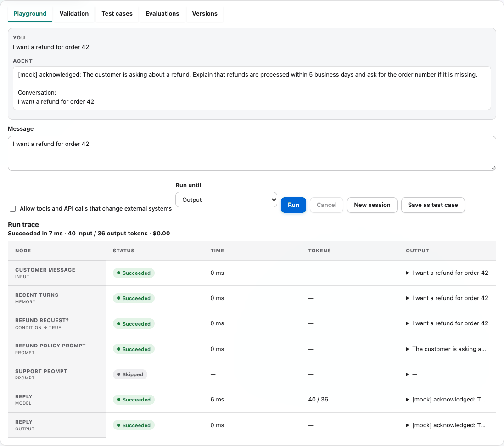
Task: Expand Reply Model row output
Action: (x=446, y=399)
